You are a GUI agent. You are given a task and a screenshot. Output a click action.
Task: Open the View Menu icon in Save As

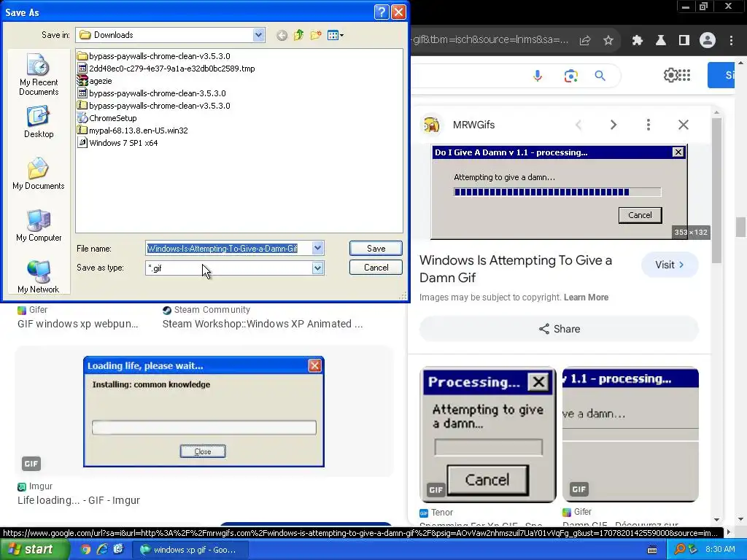(333, 35)
